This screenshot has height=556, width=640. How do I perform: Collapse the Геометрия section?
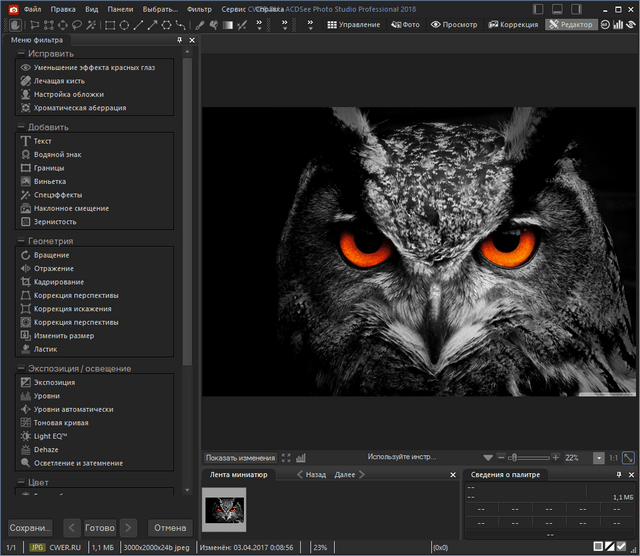[21, 241]
